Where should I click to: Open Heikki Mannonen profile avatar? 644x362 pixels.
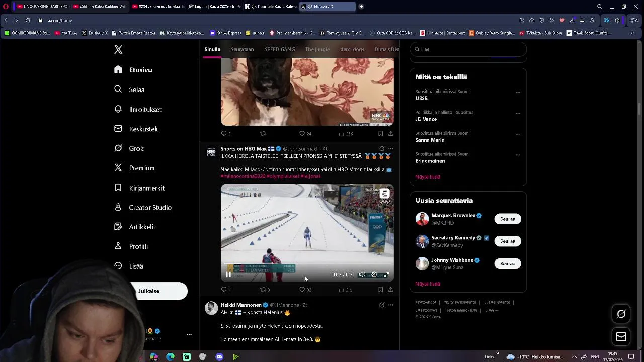[211, 308]
